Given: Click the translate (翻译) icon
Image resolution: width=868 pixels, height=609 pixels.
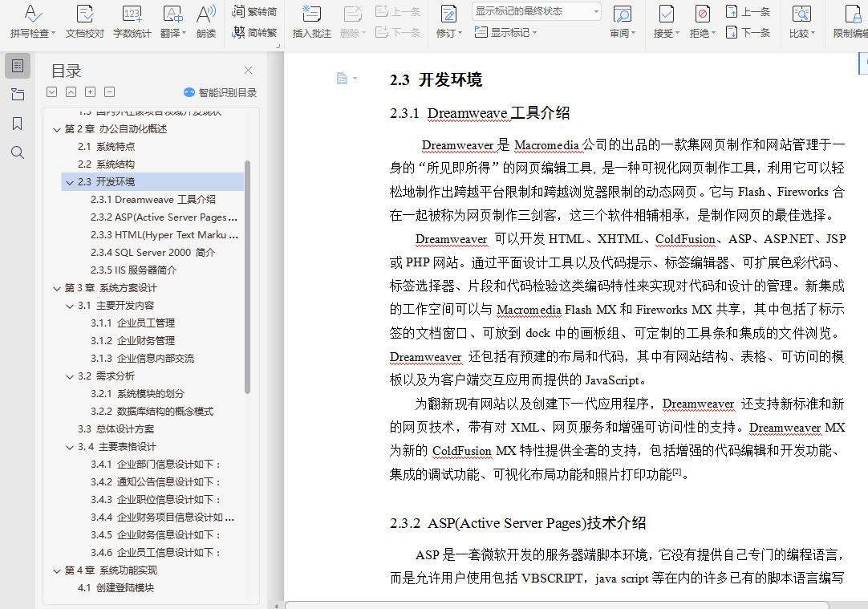Looking at the screenshot, I should coord(172,14).
